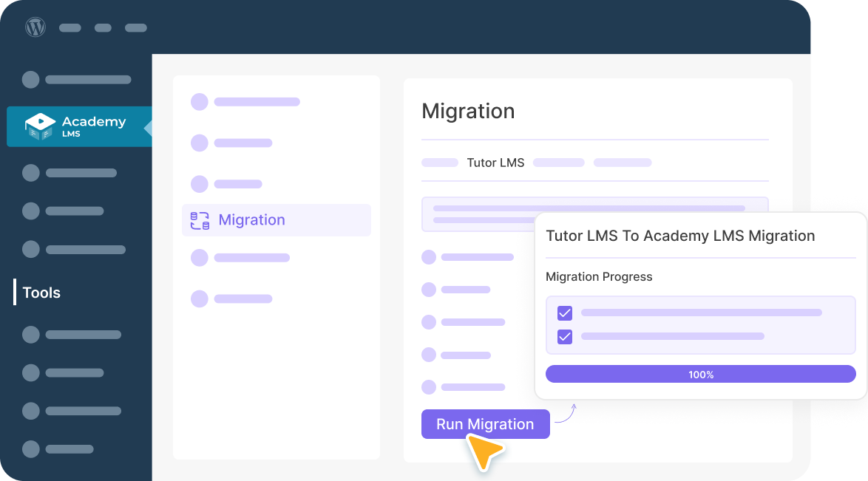Click the Tutor LMS To Academy LMS Migration title

680,236
